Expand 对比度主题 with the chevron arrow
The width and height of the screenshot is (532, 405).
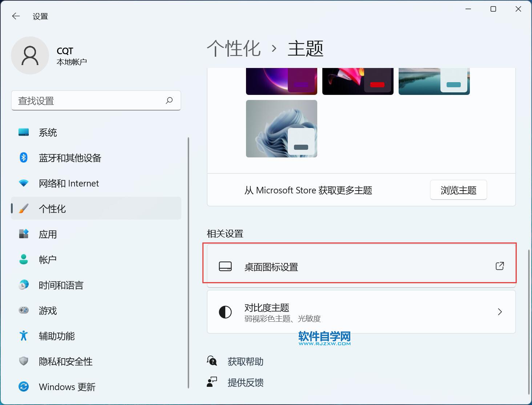(x=500, y=312)
